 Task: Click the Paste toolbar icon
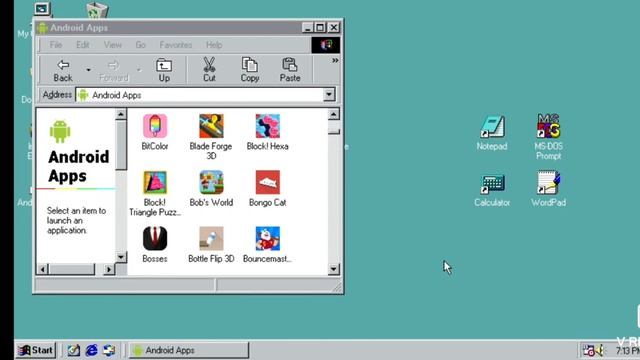pos(290,70)
